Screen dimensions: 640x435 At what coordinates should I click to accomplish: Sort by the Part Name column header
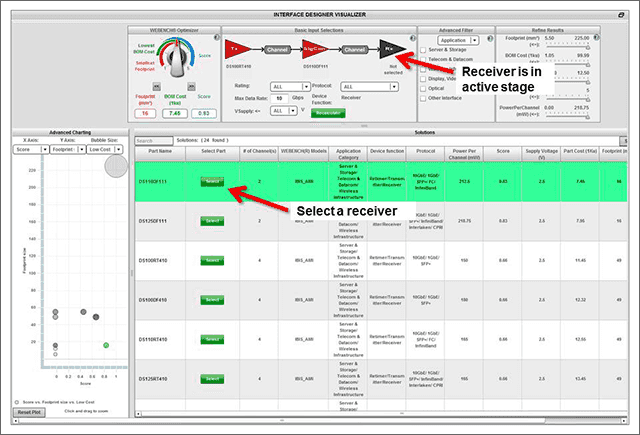(159, 151)
